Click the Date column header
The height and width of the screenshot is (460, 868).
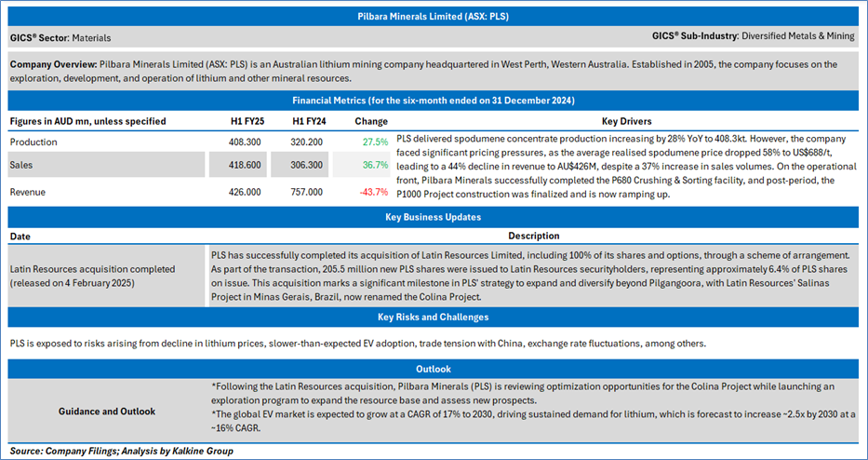[x=20, y=237]
